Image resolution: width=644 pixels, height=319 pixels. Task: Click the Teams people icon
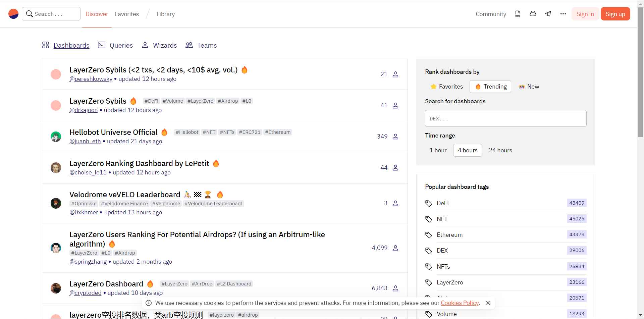pyautogui.click(x=189, y=45)
